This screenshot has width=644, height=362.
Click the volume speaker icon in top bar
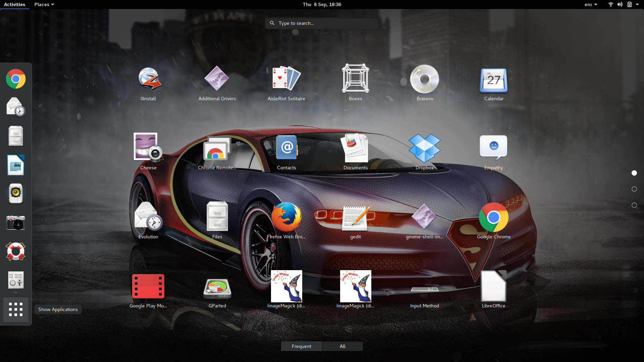click(620, 4)
